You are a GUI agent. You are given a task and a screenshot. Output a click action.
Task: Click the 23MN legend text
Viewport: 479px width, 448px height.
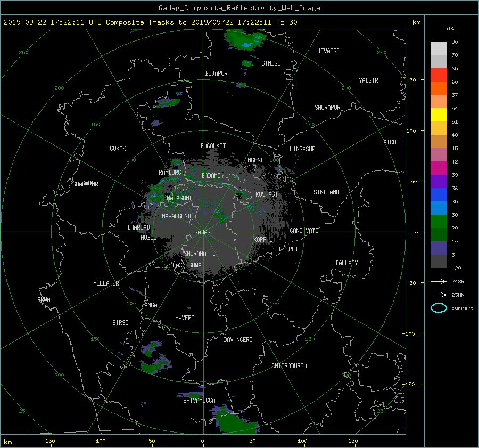pos(458,295)
